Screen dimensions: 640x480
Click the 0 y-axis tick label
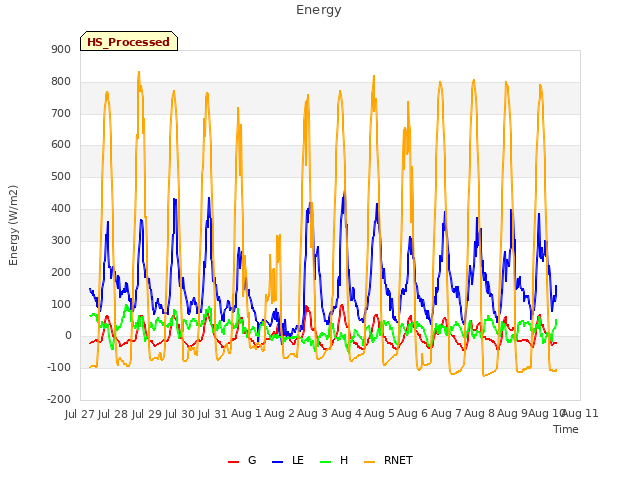(x=68, y=336)
